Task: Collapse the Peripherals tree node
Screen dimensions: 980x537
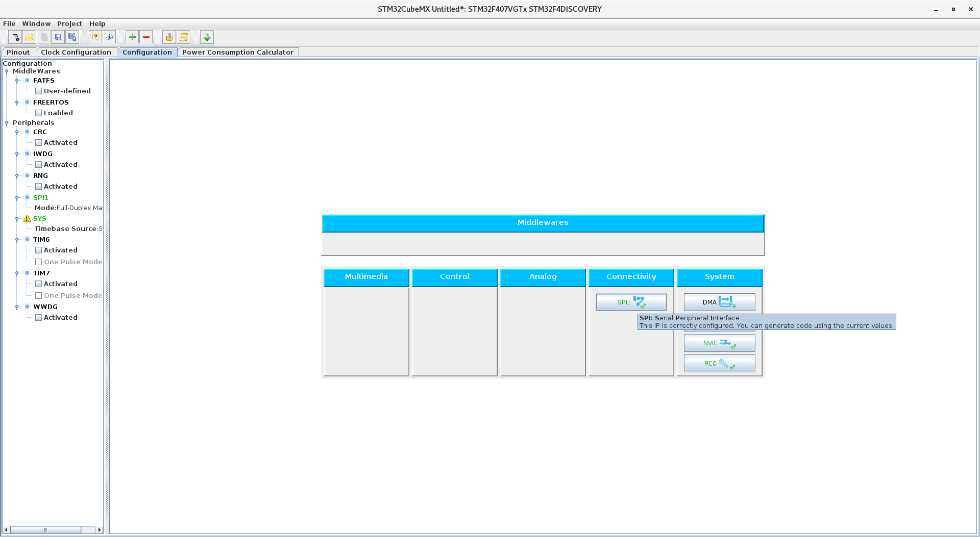Action: click(x=7, y=123)
